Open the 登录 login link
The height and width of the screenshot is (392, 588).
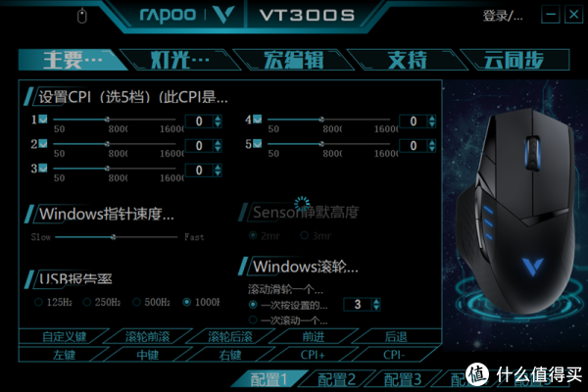[x=503, y=16]
